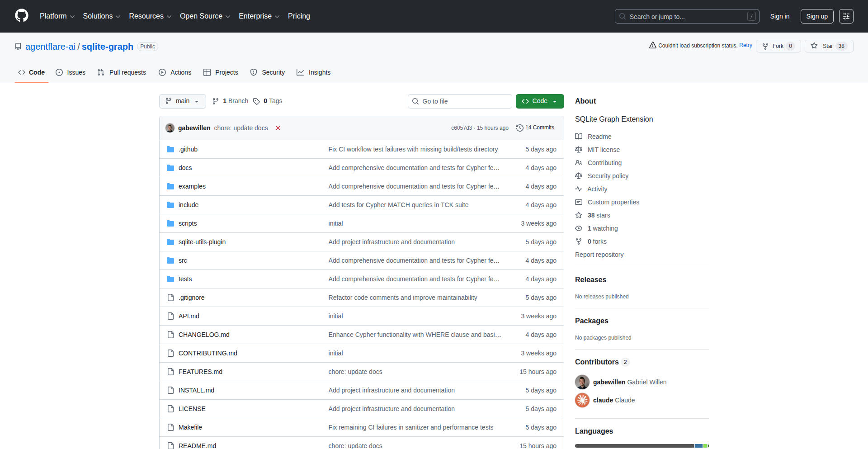Click the Sign up button
Screen dimensions: 868x449
point(817,16)
